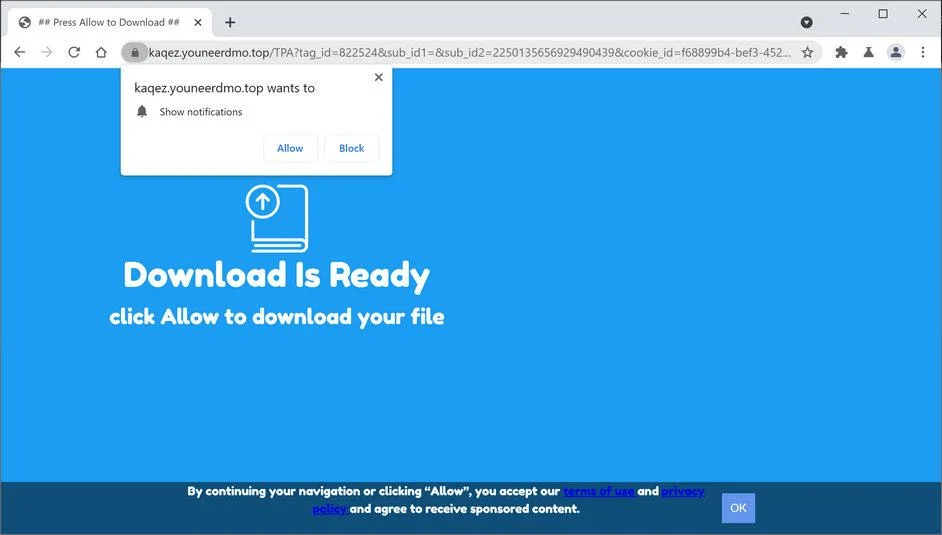Close the 'Press Allow to Download' tab
Viewport: 942px width, 535px height.
pos(198,22)
